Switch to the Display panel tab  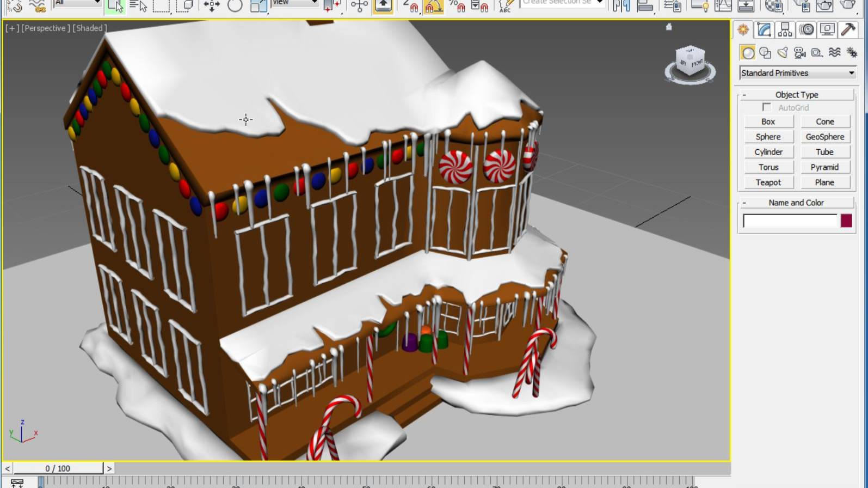[x=827, y=30]
